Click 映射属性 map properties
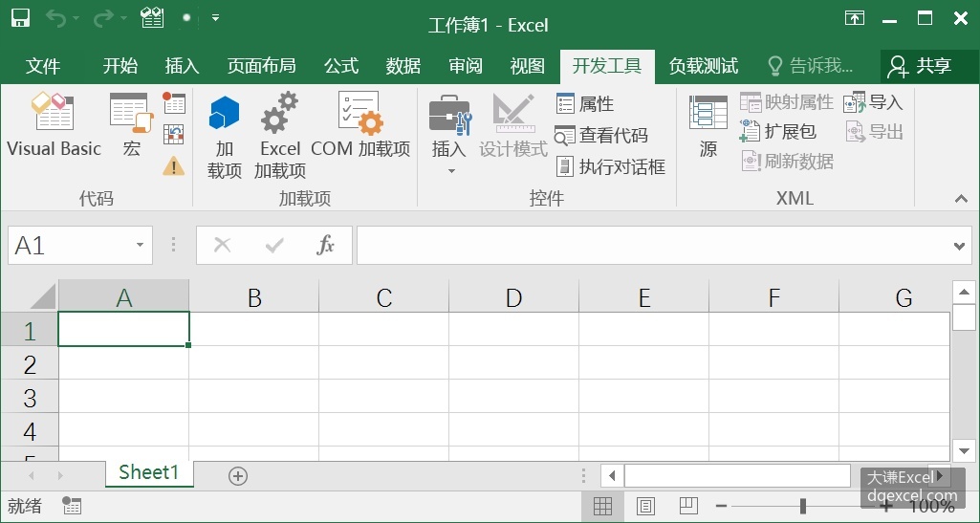This screenshot has height=523, width=980. (x=787, y=102)
